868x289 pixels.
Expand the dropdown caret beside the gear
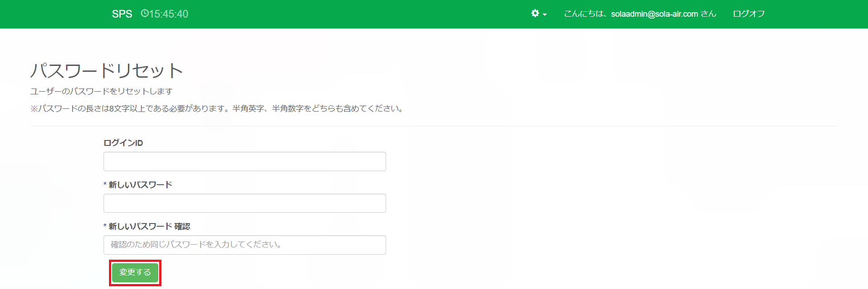pyautogui.click(x=545, y=14)
